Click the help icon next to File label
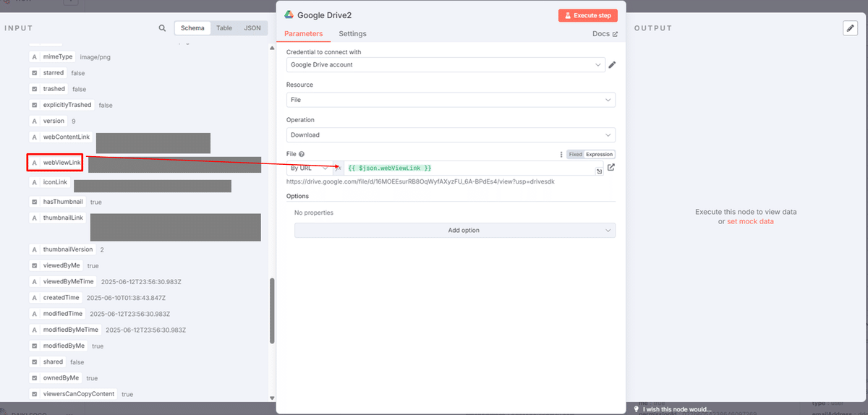The width and height of the screenshot is (868, 415). point(302,154)
